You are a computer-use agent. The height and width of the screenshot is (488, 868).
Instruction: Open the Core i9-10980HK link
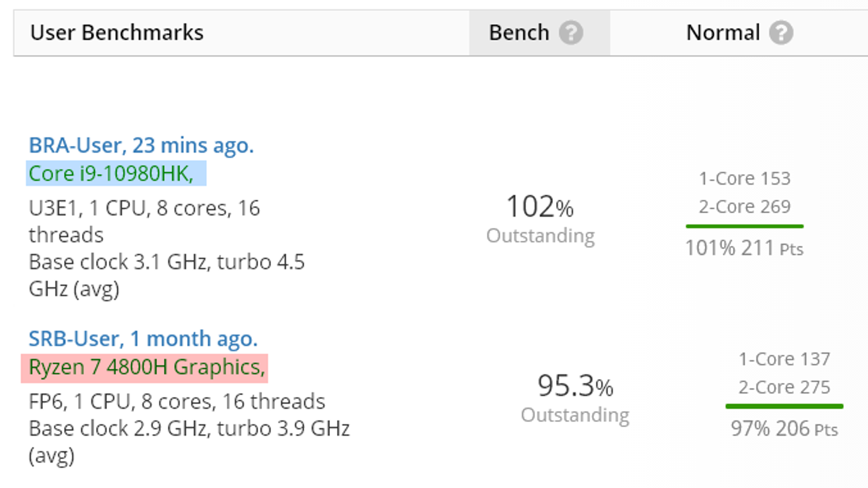pos(111,174)
